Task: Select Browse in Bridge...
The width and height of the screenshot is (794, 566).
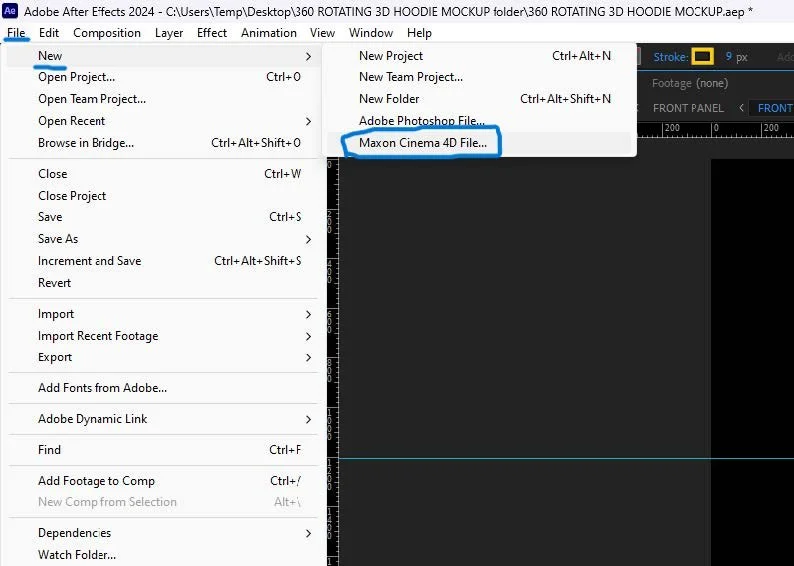Action: (x=163, y=143)
